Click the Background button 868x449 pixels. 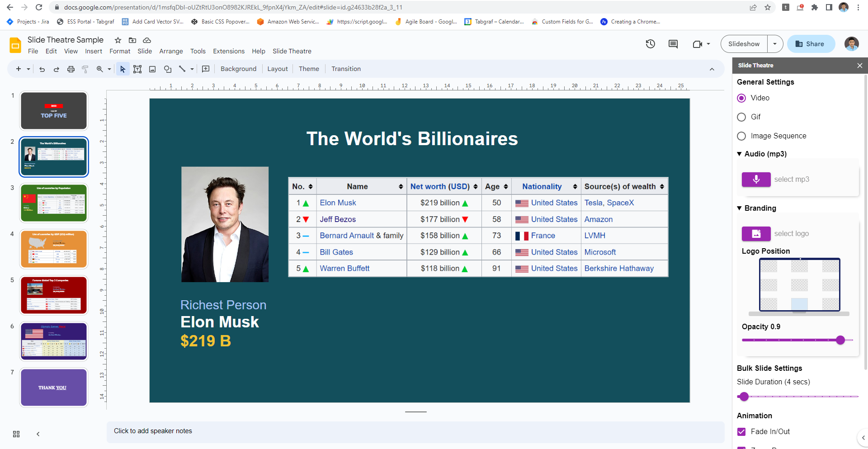(x=238, y=69)
